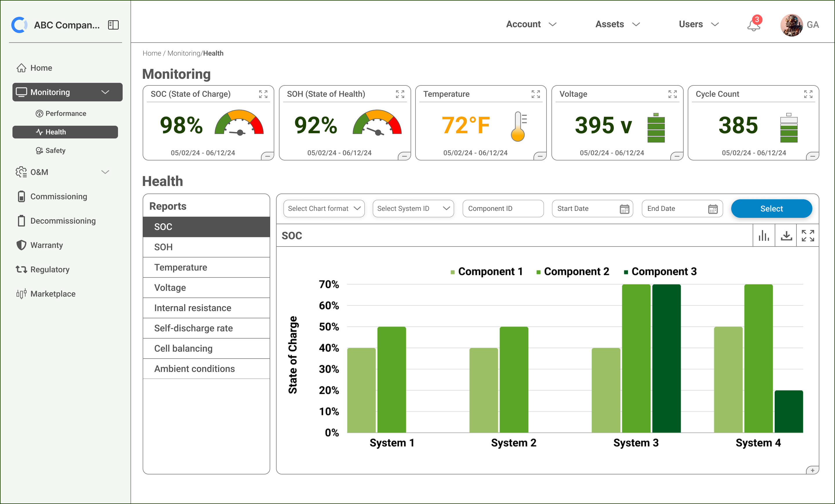Click the thermometer icon in Temperature card
835x504 pixels.
point(518,126)
